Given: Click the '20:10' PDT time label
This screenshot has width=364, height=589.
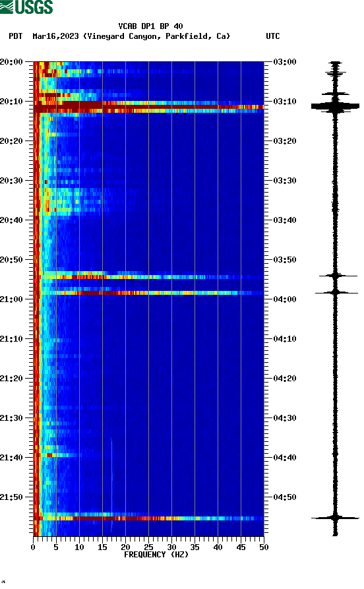Looking at the screenshot, I should pos(11,102).
